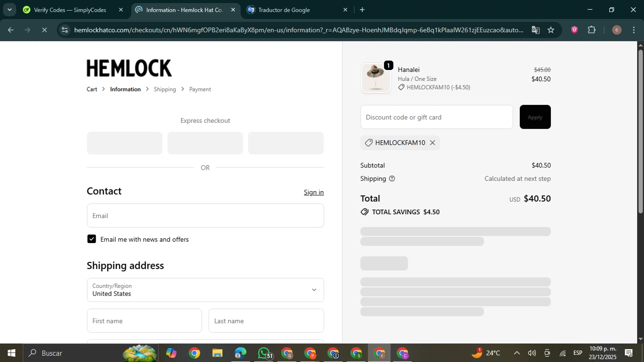The height and width of the screenshot is (362, 644).
Task: Click the Hemlock logo
Action: point(129,68)
